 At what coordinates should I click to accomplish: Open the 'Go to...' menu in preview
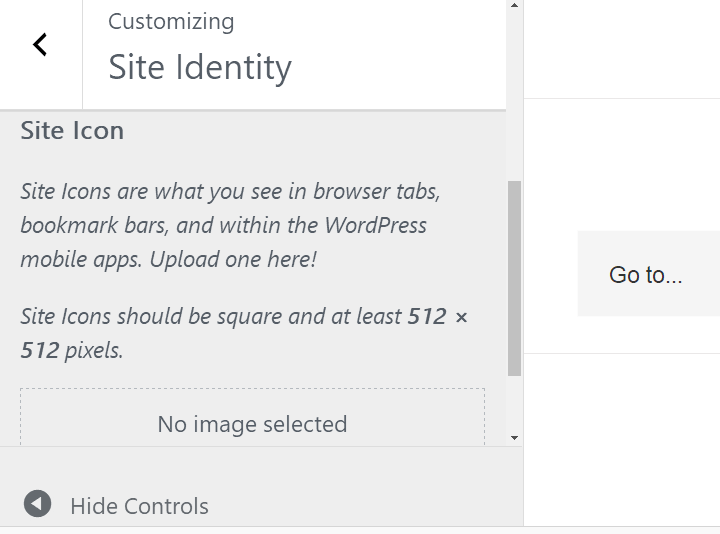(646, 275)
